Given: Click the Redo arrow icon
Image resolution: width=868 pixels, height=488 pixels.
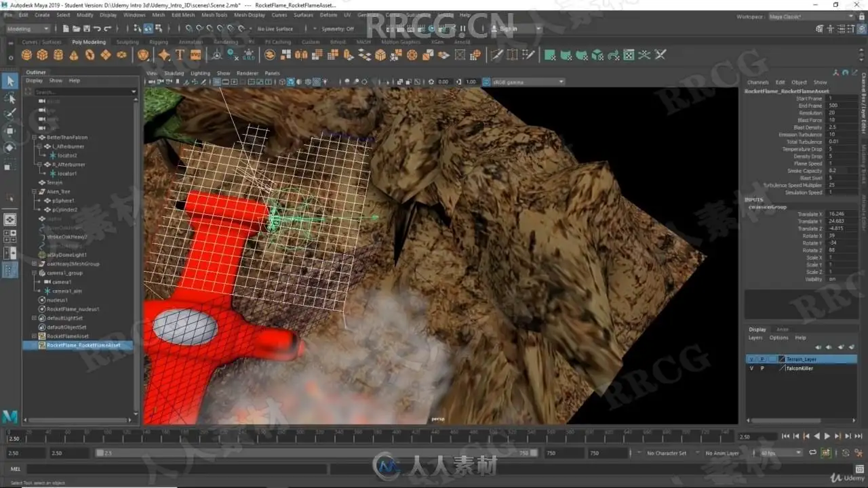Looking at the screenshot, I should [108, 29].
